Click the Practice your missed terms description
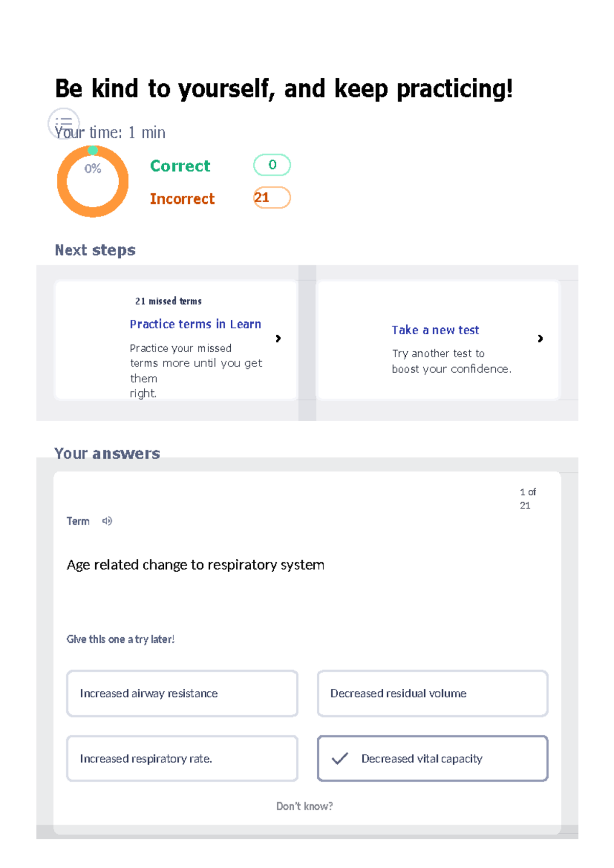 pyautogui.click(x=196, y=371)
